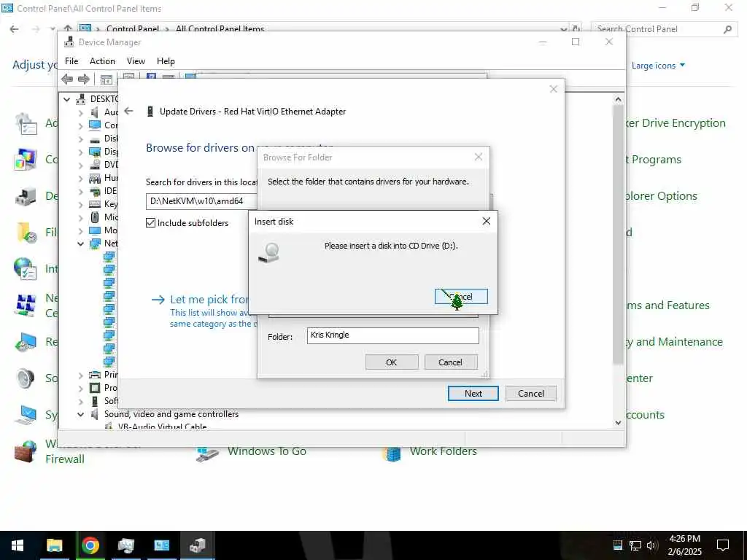Select Sound, video and game controllers row

tap(171, 414)
